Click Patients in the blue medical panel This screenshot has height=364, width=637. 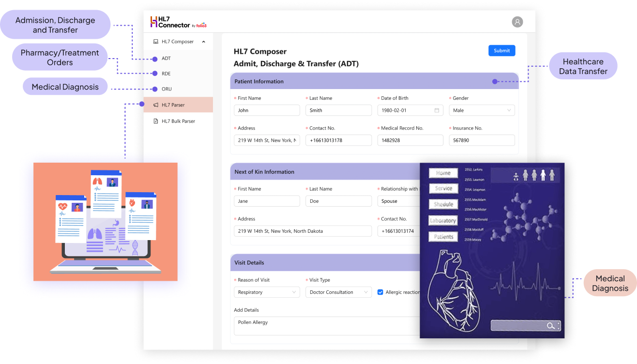pyautogui.click(x=443, y=237)
